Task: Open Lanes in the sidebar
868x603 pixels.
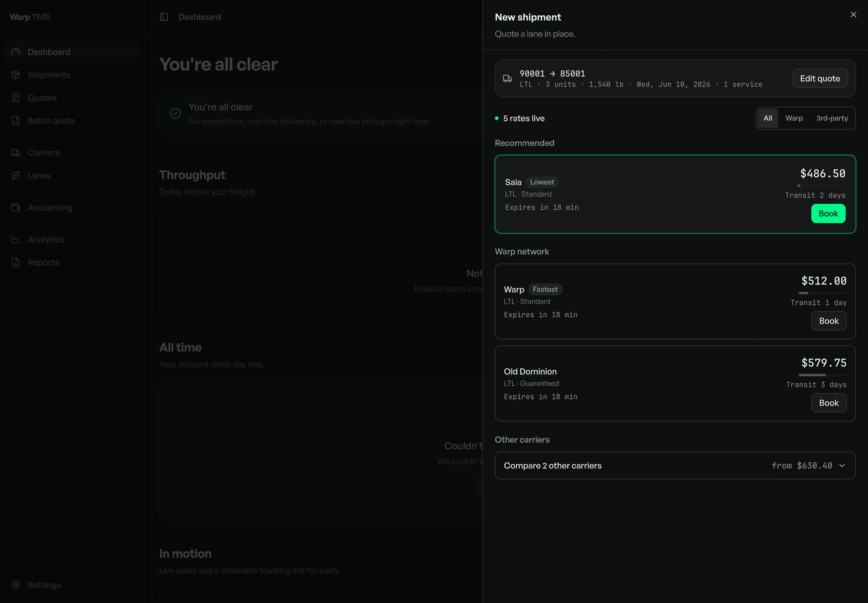Action: click(x=72, y=176)
